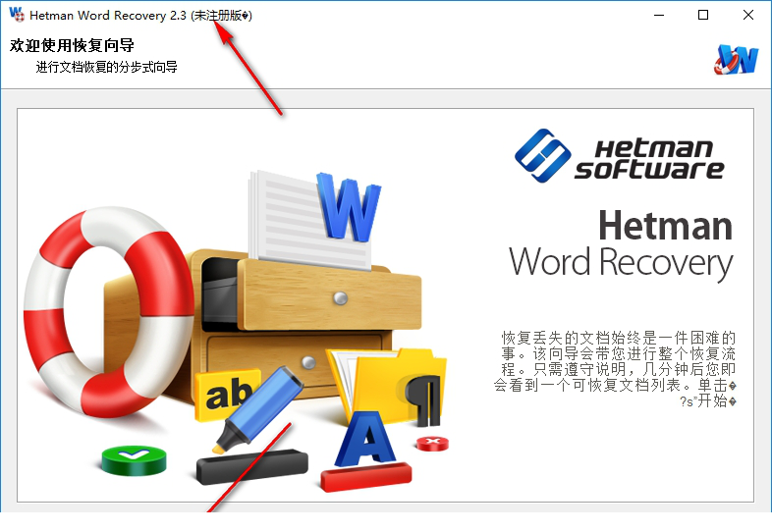The height and width of the screenshot is (532, 772).
Task: Click the Hetman Word Recovery product name text
Action: pyautogui.click(x=622, y=244)
